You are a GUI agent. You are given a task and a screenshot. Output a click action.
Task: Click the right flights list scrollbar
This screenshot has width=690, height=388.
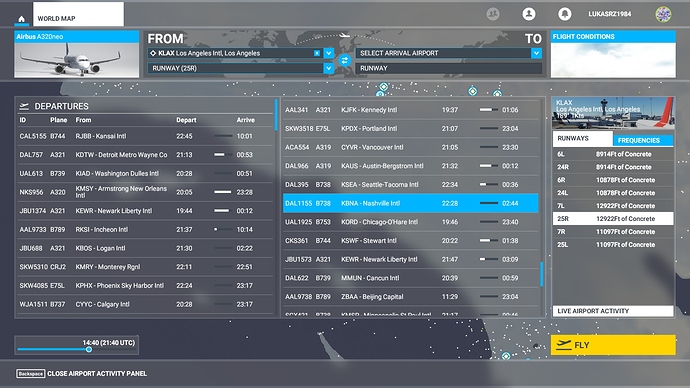point(542,274)
